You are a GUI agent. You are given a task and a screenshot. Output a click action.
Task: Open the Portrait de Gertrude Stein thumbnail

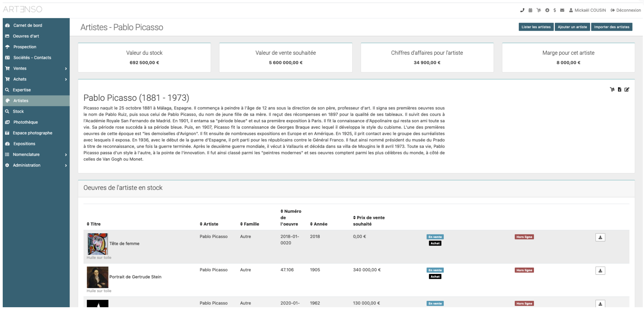pyautogui.click(x=97, y=277)
